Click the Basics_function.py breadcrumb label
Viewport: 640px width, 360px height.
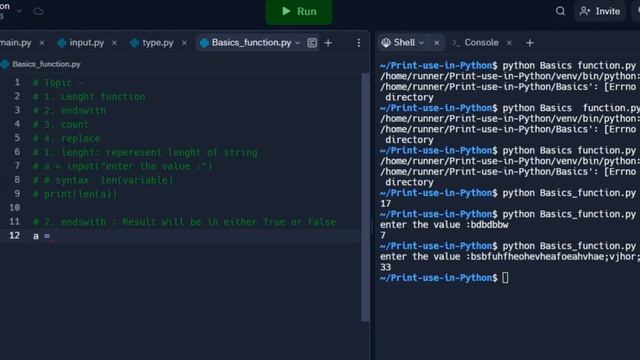(x=46, y=64)
